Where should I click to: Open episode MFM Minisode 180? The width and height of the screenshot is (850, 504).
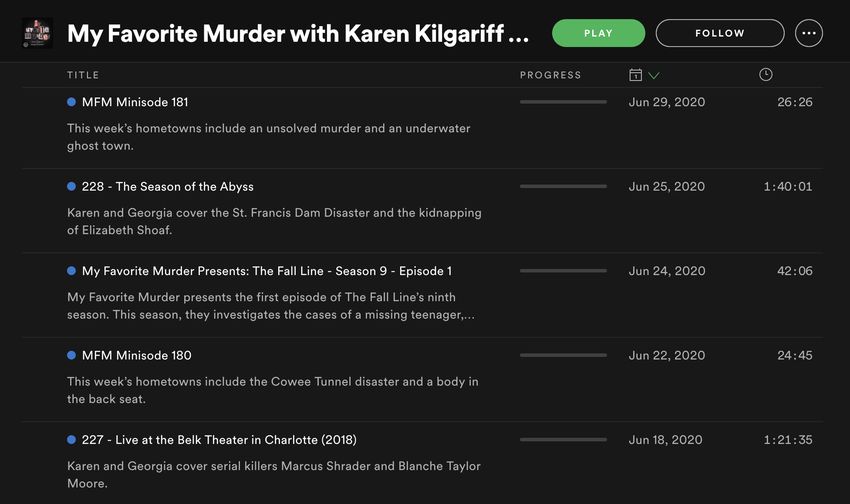coord(137,356)
